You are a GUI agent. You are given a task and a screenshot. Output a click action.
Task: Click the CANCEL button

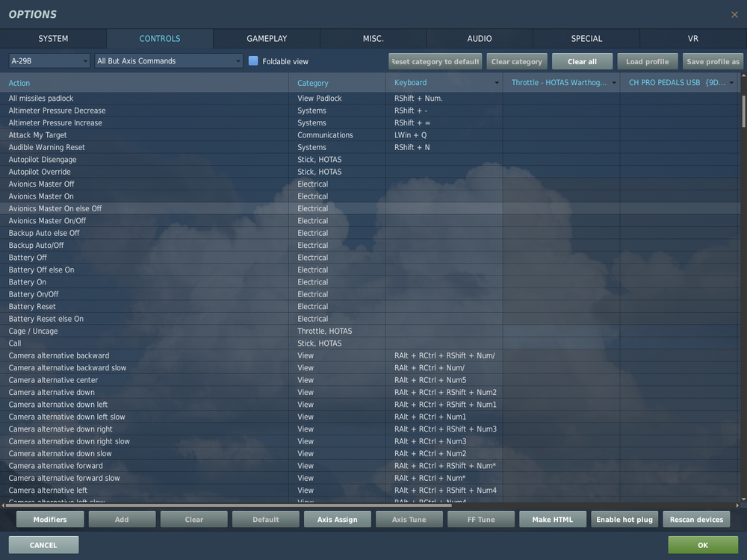pyautogui.click(x=43, y=545)
